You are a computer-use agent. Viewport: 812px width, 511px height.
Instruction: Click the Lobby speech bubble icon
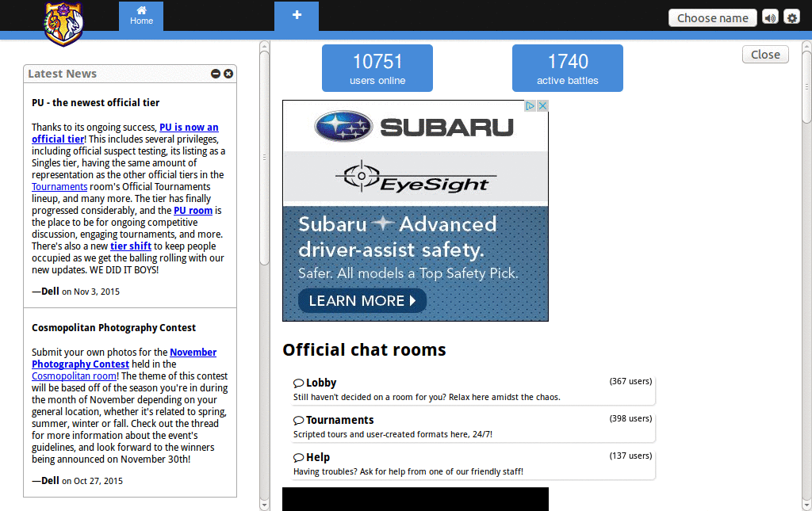point(298,383)
